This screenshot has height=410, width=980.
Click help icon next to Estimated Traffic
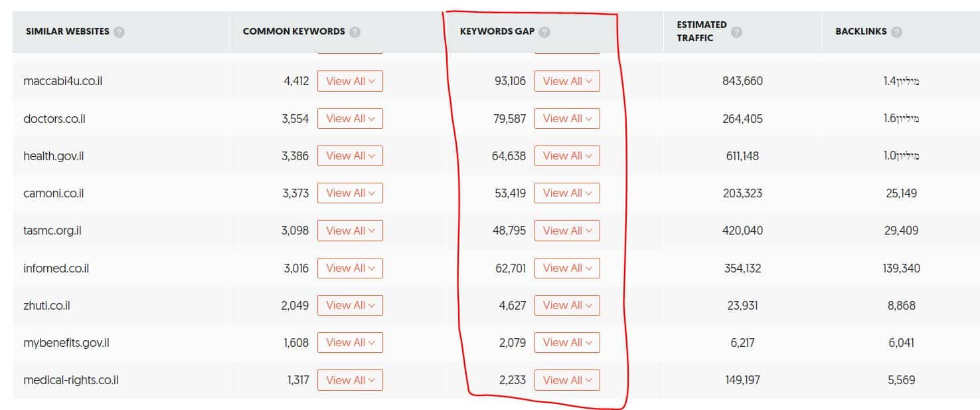point(736,32)
